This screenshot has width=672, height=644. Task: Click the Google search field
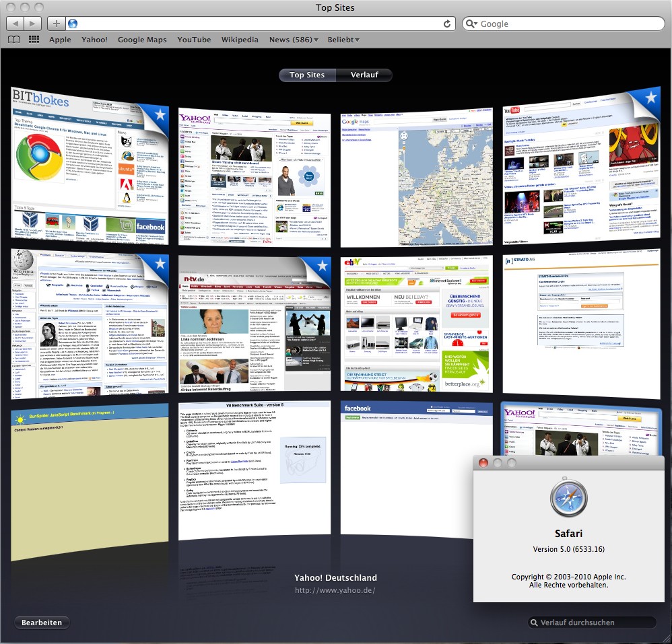pos(564,24)
